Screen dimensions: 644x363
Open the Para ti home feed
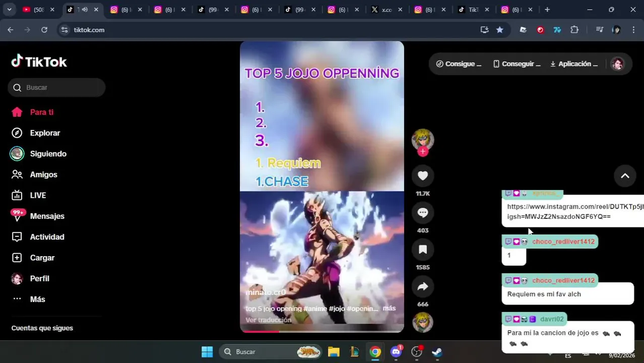point(33,112)
